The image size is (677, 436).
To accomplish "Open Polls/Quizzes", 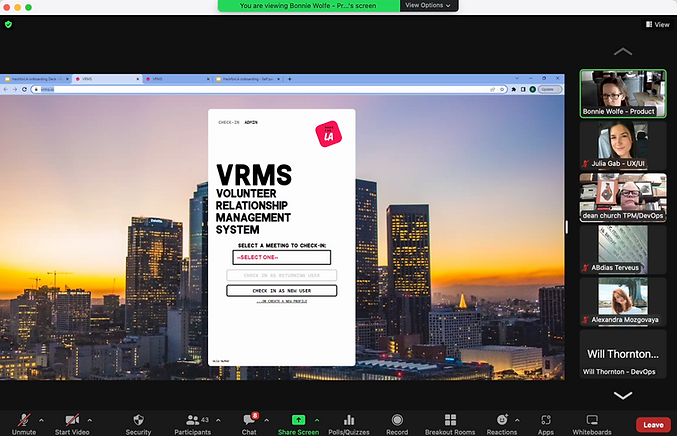I will (x=349, y=424).
